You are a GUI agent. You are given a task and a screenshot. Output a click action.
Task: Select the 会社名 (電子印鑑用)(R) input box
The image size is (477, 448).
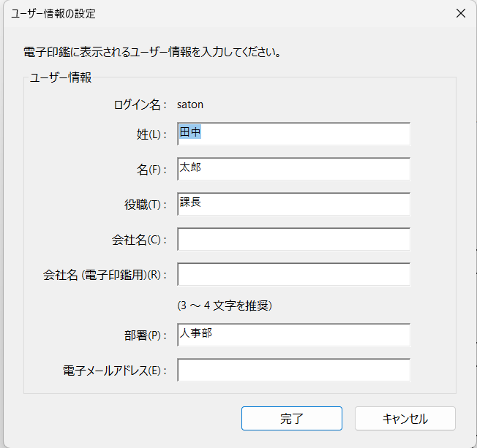click(293, 275)
